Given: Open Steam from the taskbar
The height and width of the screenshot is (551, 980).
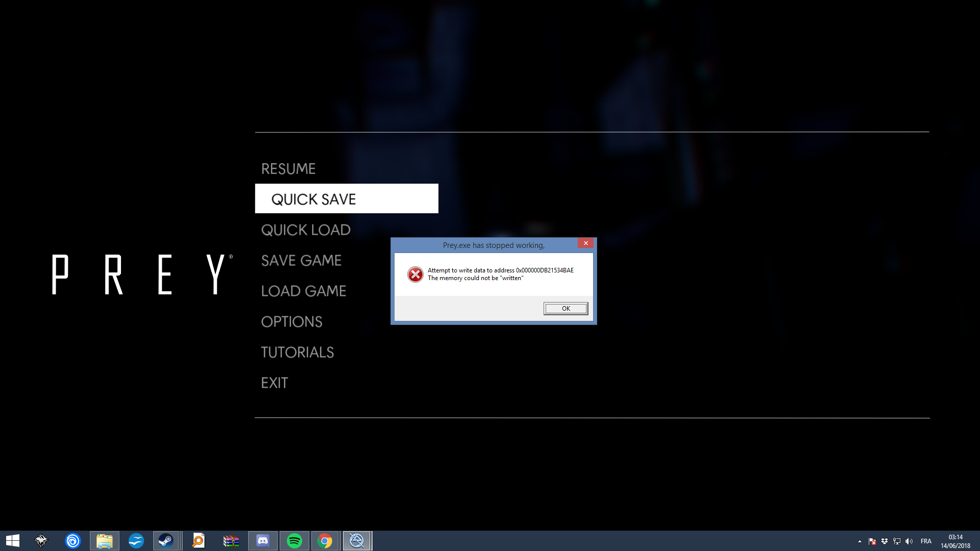Looking at the screenshot, I should coord(166,540).
